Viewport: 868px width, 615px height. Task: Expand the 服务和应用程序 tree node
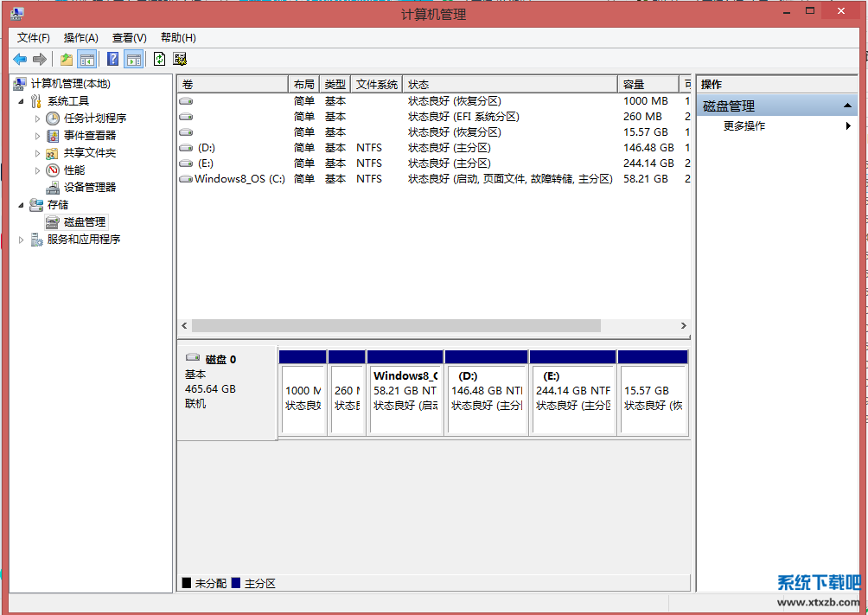pyautogui.click(x=22, y=240)
